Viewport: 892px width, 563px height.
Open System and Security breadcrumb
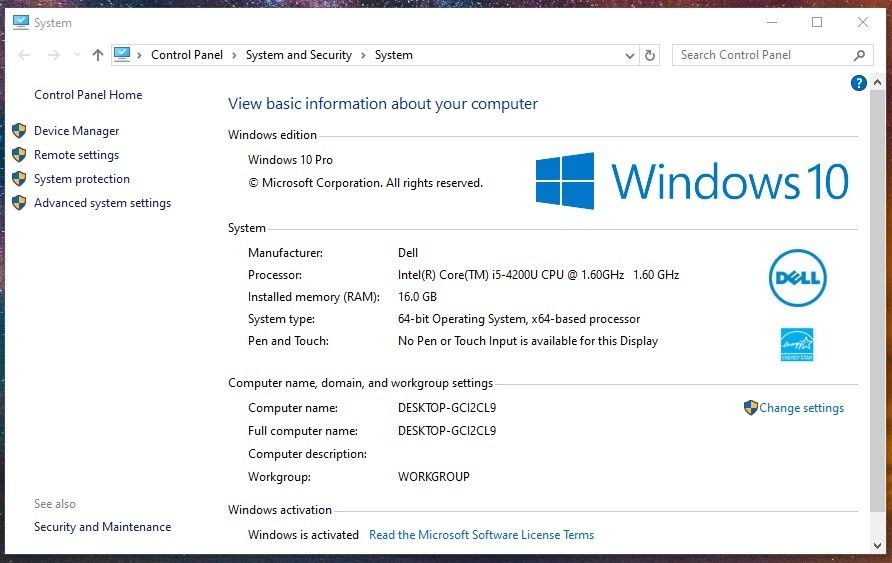point(299,55)
